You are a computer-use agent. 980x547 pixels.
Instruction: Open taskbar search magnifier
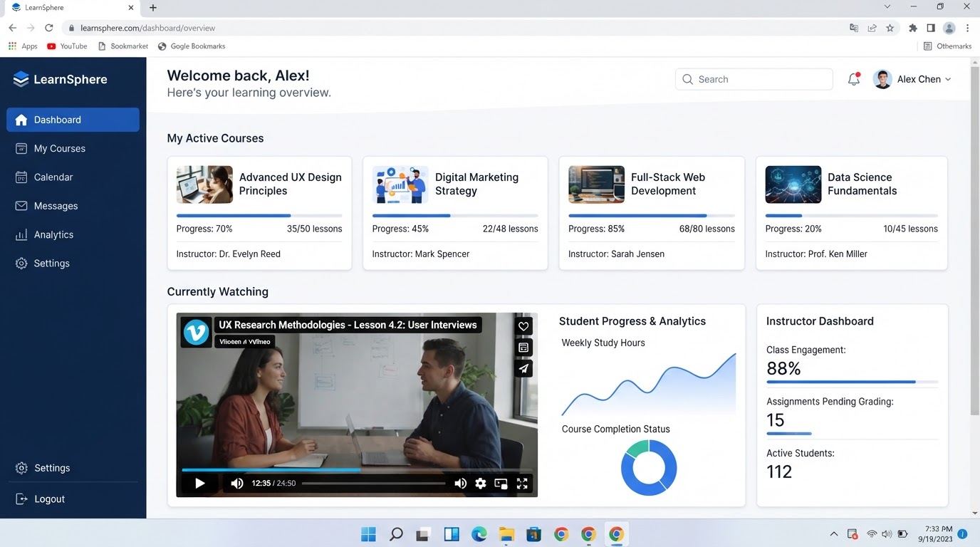[x=396, y=534]
